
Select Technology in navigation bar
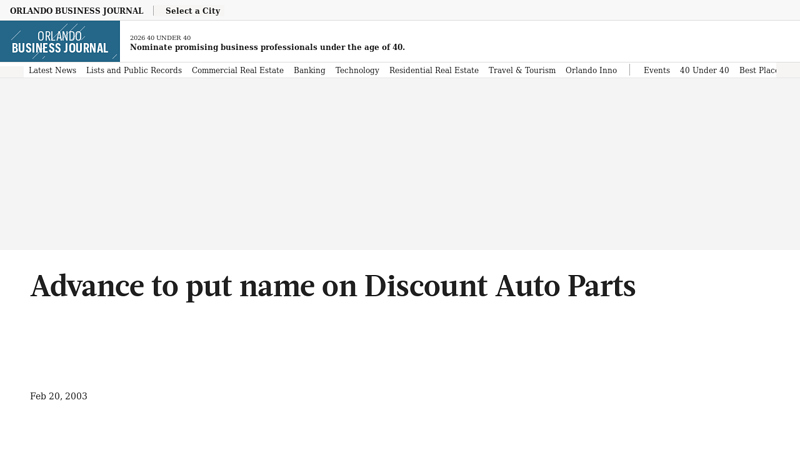click(357, 70)
